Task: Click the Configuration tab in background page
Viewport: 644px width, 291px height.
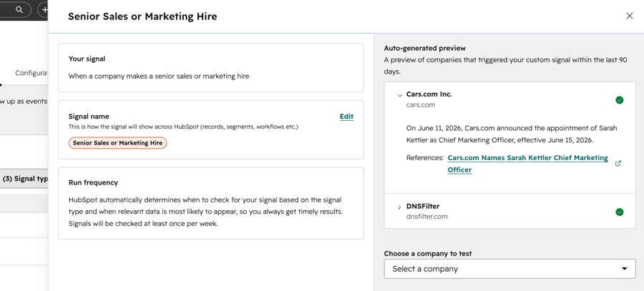Action: pos(31,73)
